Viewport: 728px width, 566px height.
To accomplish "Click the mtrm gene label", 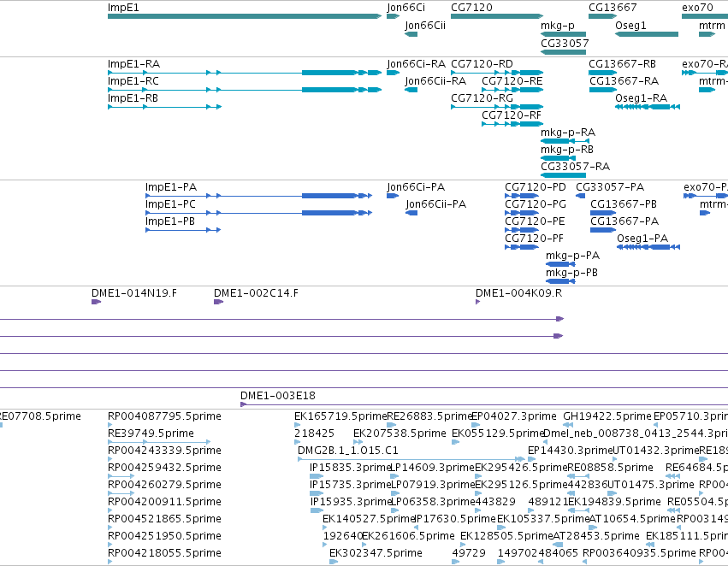I will [x=712, y=26].
